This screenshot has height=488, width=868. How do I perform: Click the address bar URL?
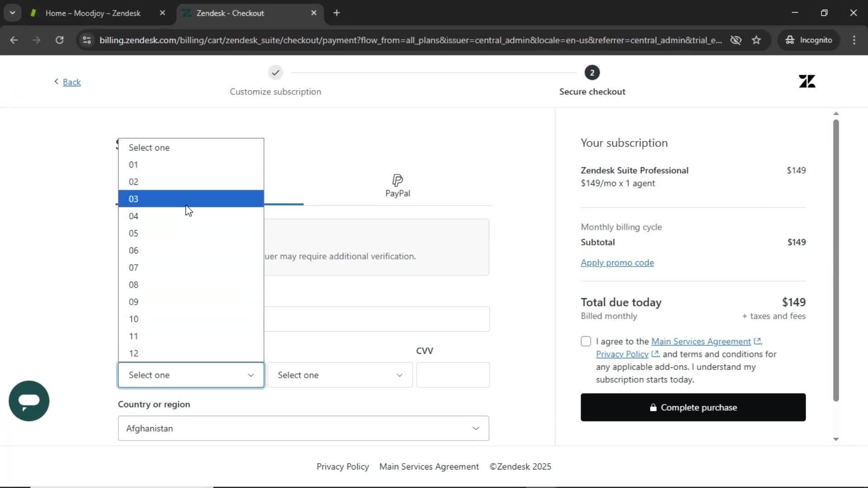(410, 40)
